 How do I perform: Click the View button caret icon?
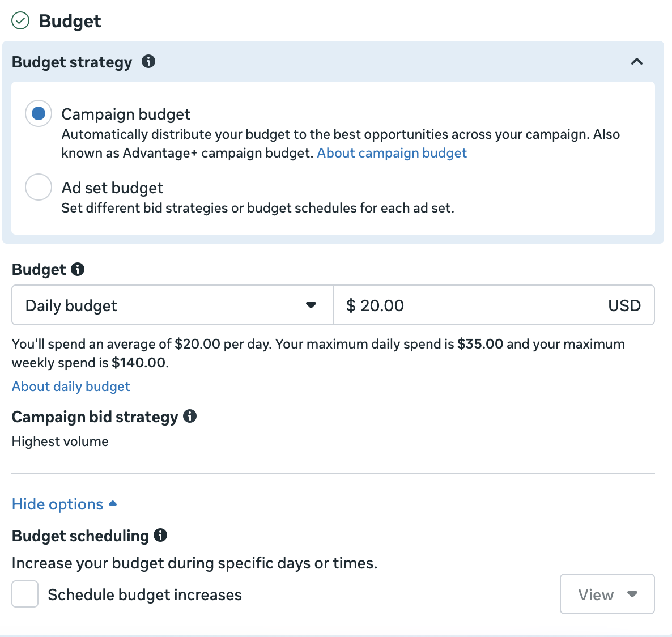click(632, 594)
